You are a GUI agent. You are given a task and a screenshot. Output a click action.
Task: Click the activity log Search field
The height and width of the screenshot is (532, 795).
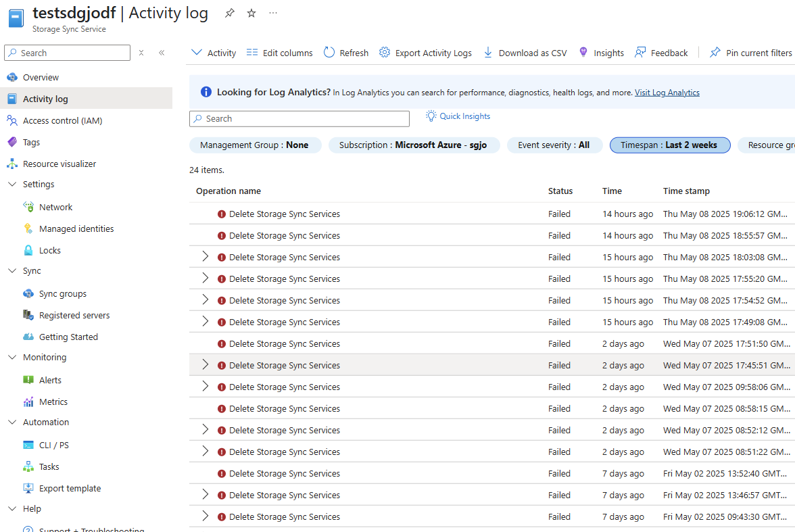[299, 119]
